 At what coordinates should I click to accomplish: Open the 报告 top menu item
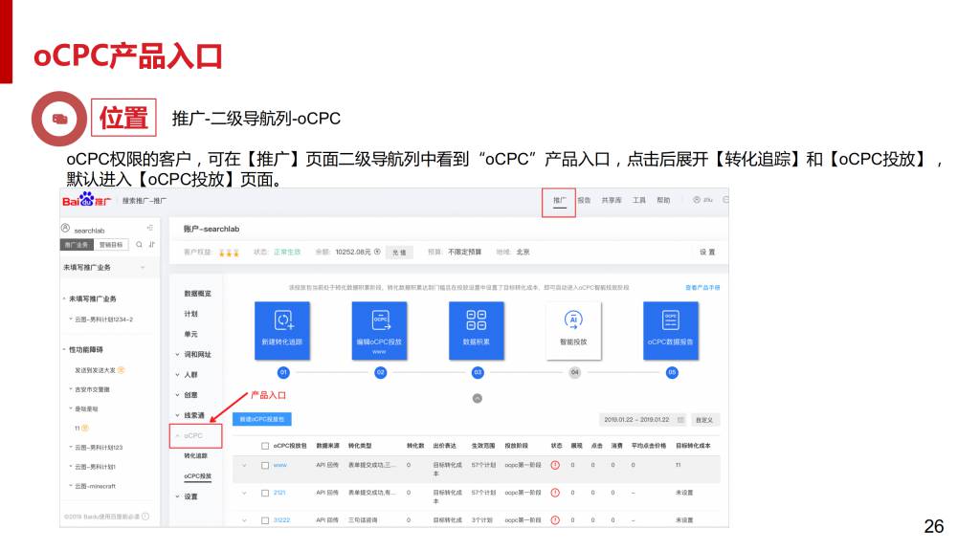pyautogui.click(x=584, y=200)
